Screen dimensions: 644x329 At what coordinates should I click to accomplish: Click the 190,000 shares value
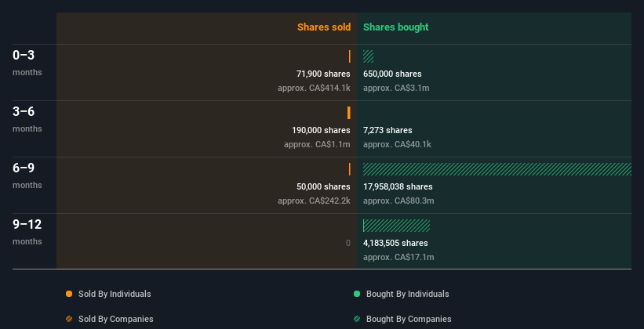(321, 130)
